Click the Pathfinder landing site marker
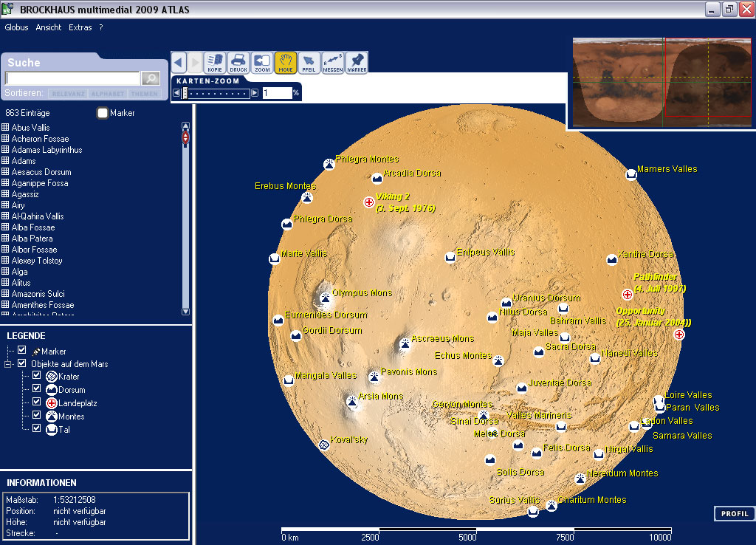Image resolution: width=756 pixels, height=545 pixels. pyautogui.click(x=628, y=294)
